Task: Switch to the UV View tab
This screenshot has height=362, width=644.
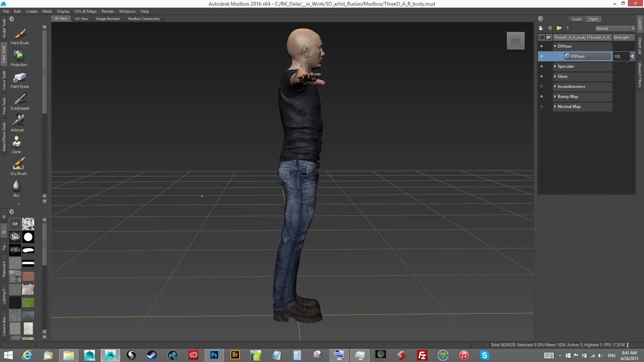Action: pyautogui.click(x=81, y=19)
